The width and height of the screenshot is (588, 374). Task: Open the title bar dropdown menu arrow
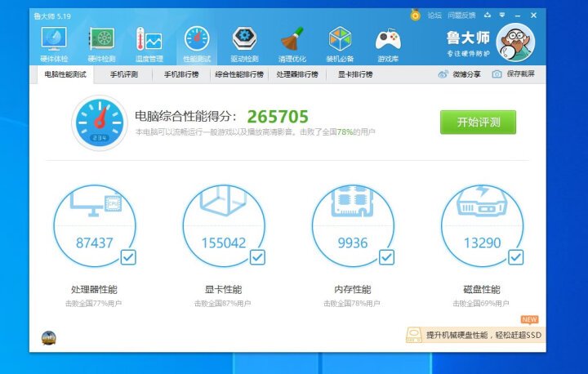[x=502, y=15]
